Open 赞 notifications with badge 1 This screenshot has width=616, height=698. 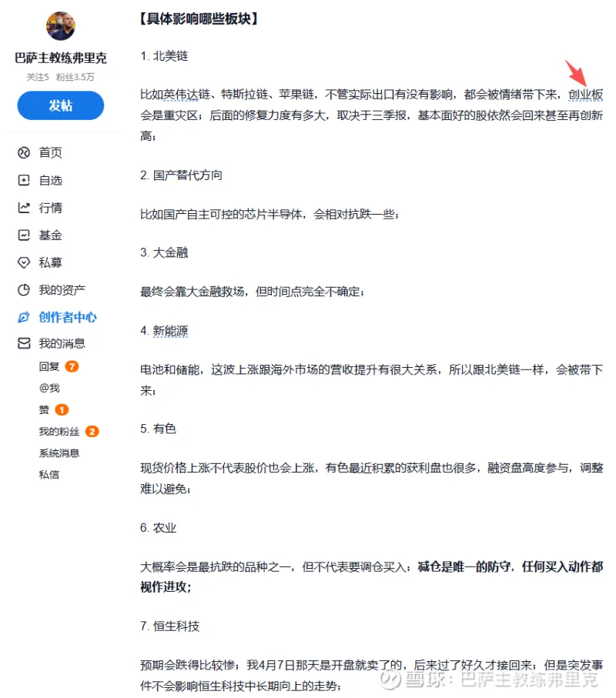(44, 409)
